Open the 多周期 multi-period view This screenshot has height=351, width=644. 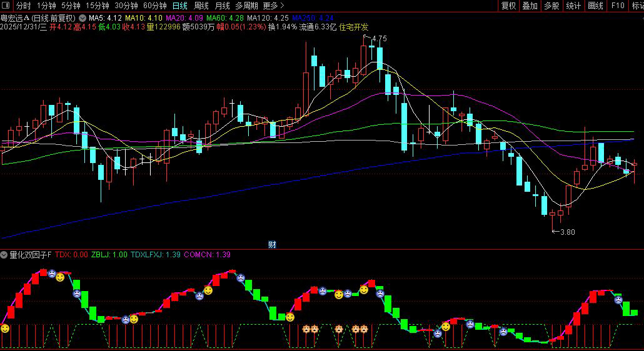click(246, 6)
